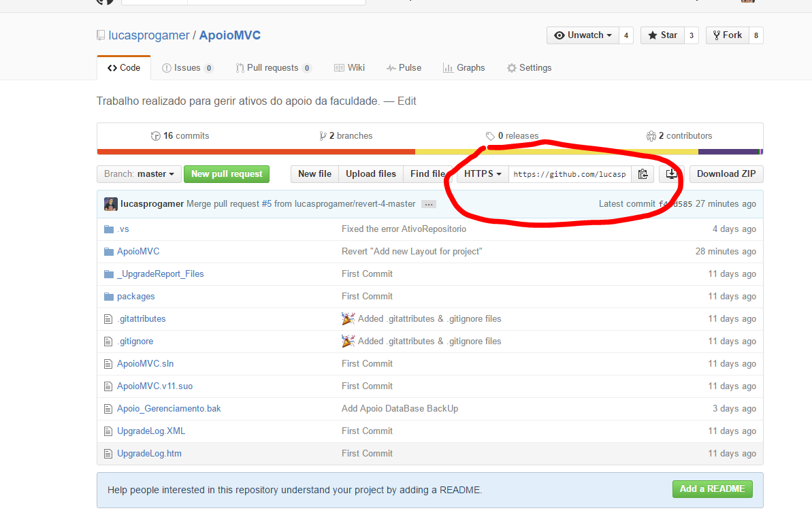Click the ApoioMVC folder icon

(109, 252)
